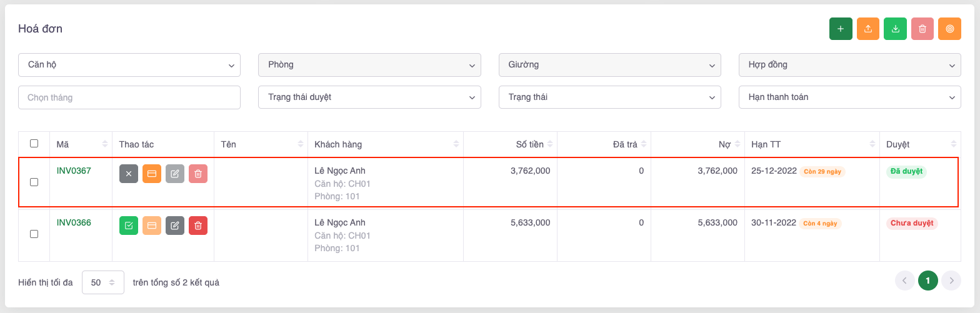
Task: Open the Căn hộ filter dropdown
Action: (x=129, y=64)
